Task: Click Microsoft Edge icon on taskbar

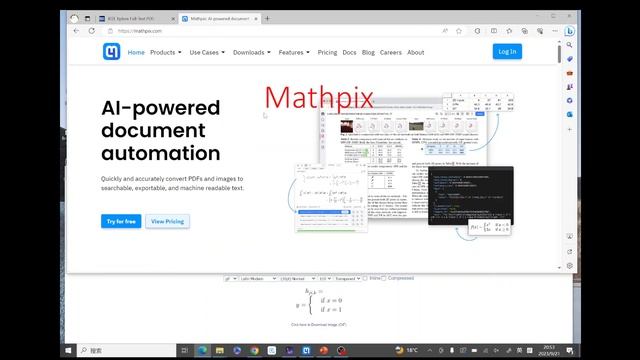Action: tap(202, 350)
